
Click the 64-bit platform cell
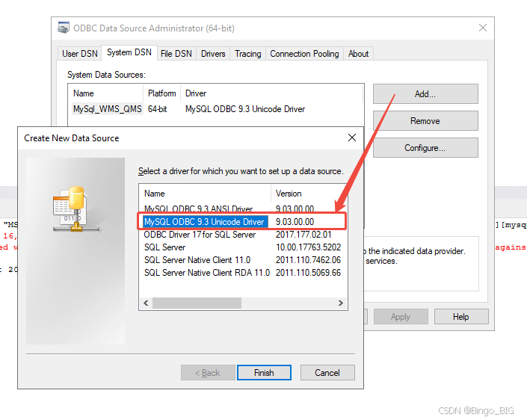157,109
